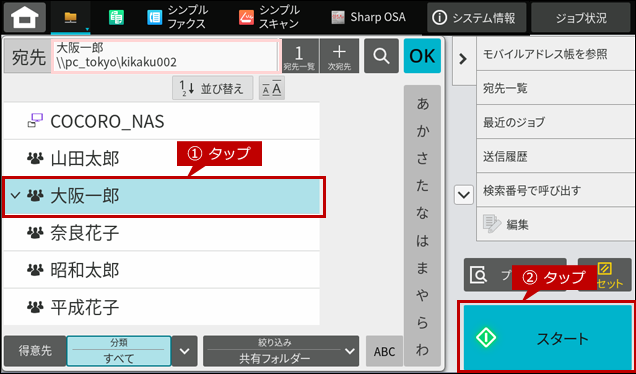The image size is (636, 374).
Task: Tap the 得意先 button
Action: tap(35, 351)
